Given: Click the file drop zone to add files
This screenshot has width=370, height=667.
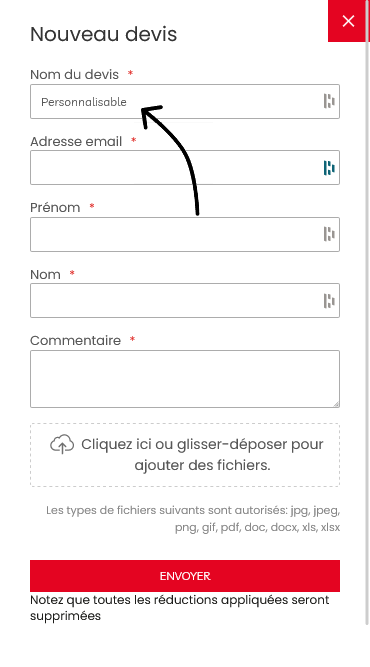Looking at the screenshot, I should click(x=185, y=455).
